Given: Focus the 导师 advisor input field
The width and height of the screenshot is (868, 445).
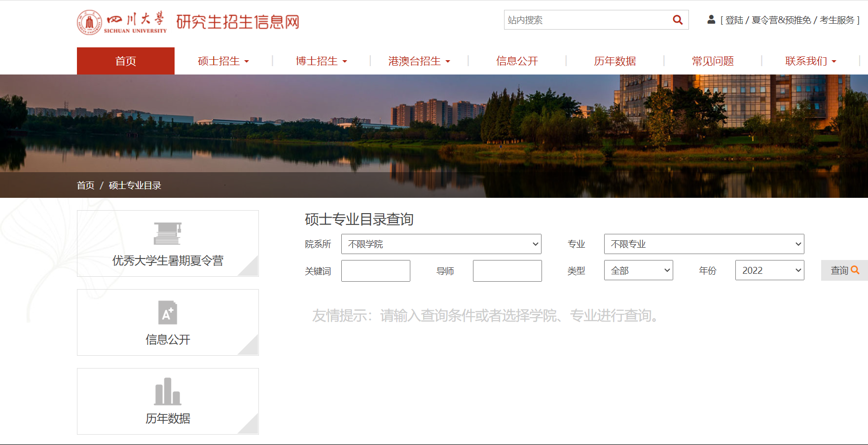Looking at the screenshot, I should tap(507, 271).
